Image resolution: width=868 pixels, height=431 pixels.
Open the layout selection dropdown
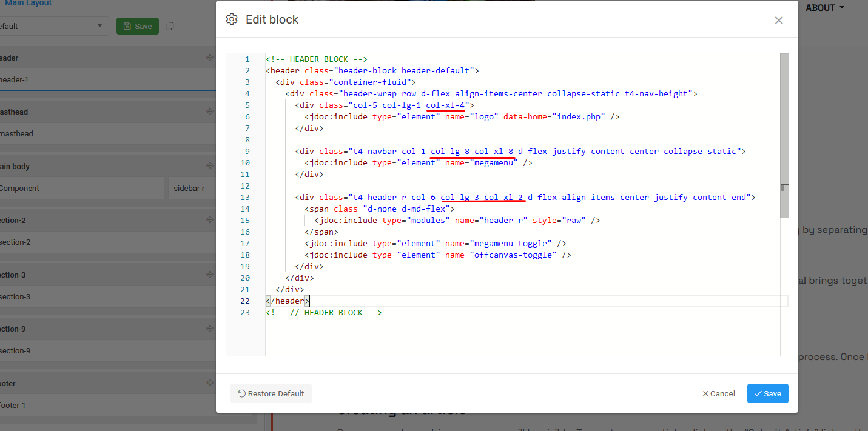click(x=53, y=26)
